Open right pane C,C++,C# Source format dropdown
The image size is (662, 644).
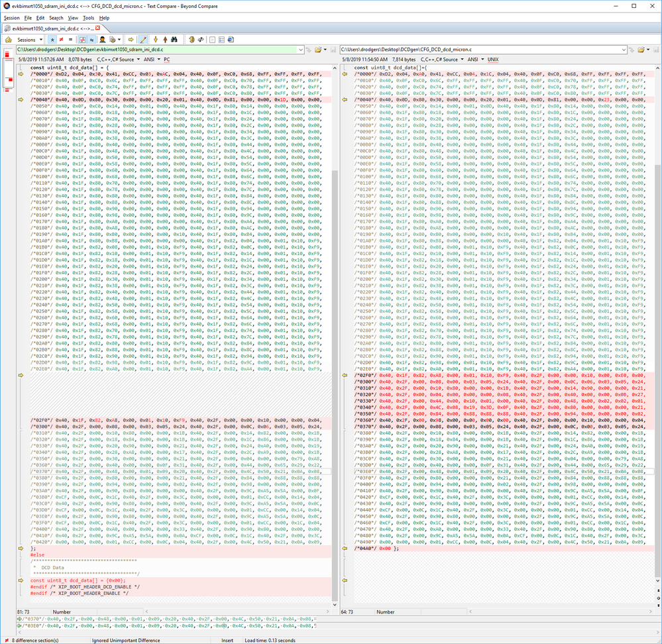[x=442, y=60]
